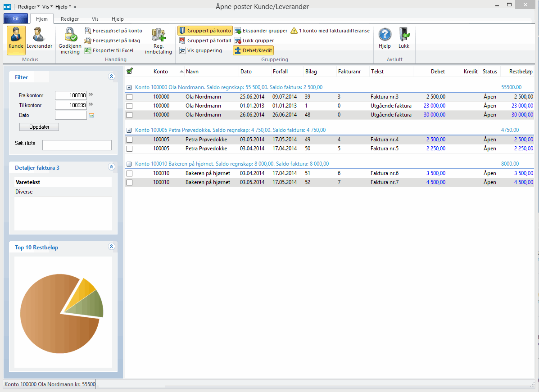Screen dimensions: 539x392
Task: Tick checkbox for Petra Prøvedokke Faktura nr.4
Action: (130, 140)
